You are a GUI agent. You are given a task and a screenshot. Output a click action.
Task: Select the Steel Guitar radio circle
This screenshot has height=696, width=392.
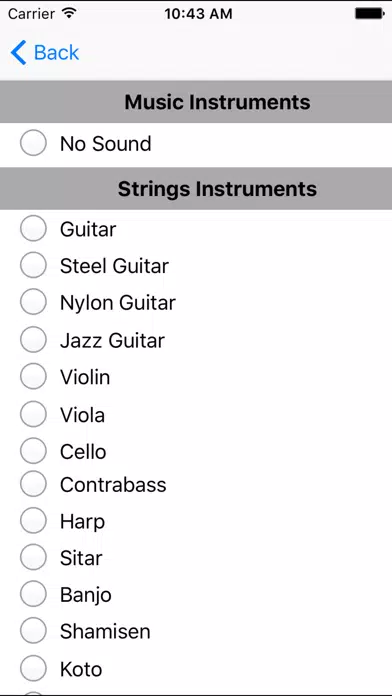(x=33, y=265)
